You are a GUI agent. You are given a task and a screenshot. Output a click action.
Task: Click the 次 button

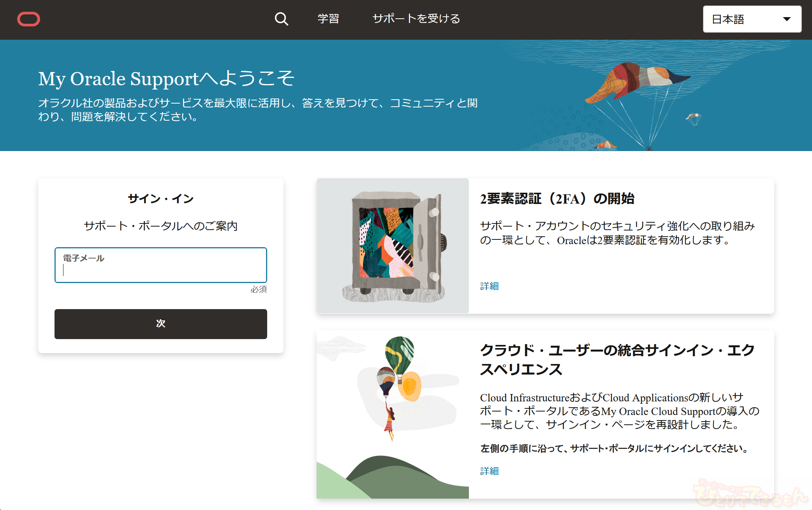[x=161, y=324]
